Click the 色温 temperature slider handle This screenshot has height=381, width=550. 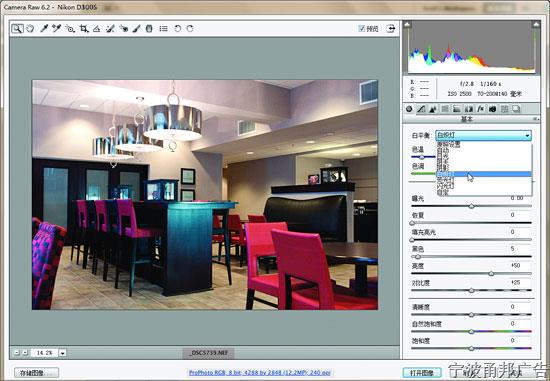[x=422, y=157]
